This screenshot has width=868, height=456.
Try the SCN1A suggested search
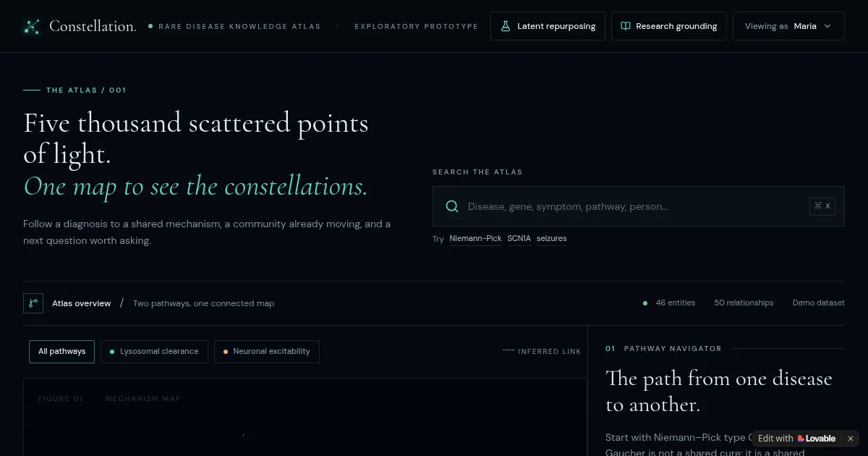[x=519, y=238]
